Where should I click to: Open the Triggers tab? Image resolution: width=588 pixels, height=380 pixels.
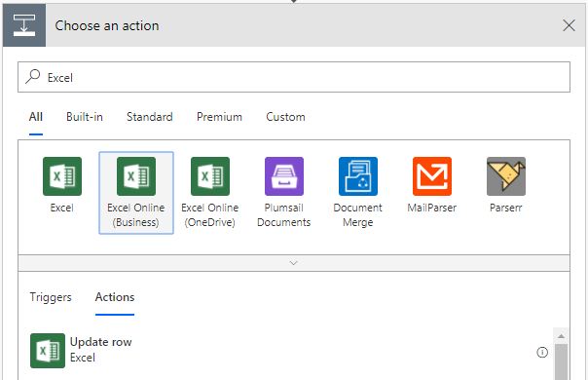[51, 297]
